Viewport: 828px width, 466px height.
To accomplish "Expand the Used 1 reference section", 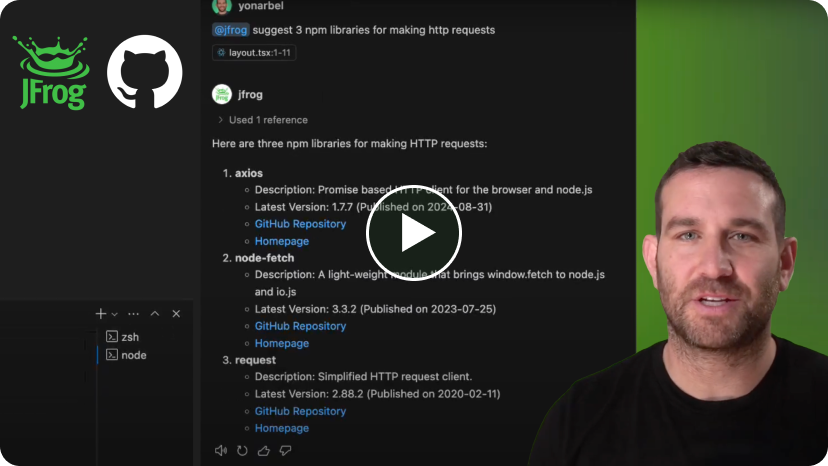I will 262,120.
